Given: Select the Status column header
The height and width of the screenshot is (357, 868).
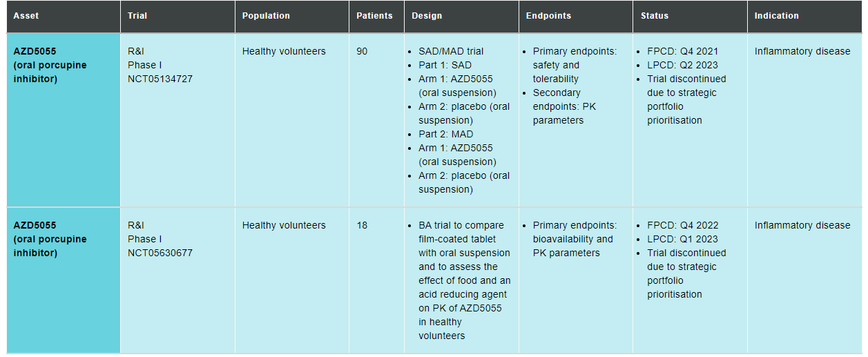Looking at the screenshot, I should pyautogui.click(x=655, y=16).
